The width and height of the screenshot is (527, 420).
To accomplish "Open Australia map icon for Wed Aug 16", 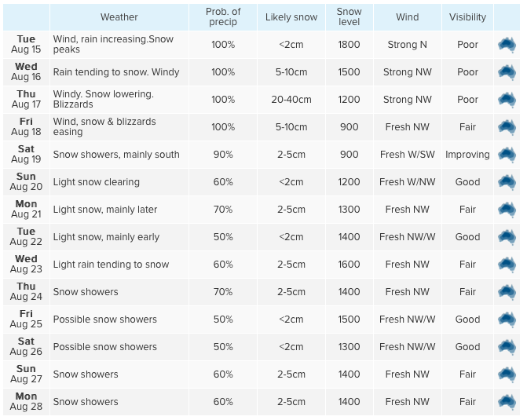I will [507, 72].
